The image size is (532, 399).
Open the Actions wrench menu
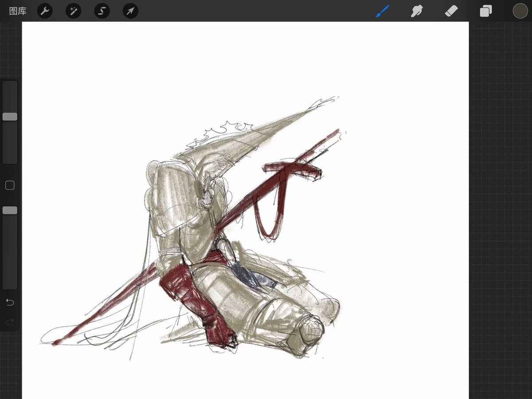(45, 11)
